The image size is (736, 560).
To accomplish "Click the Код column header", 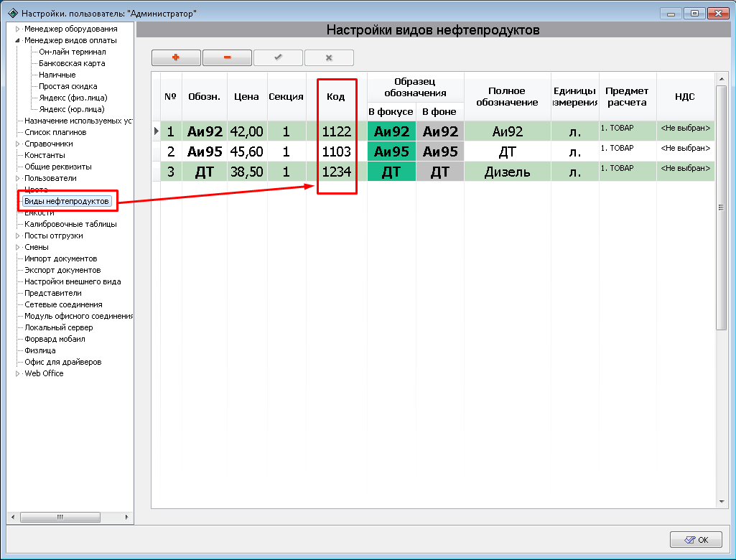I will (335, 97).
